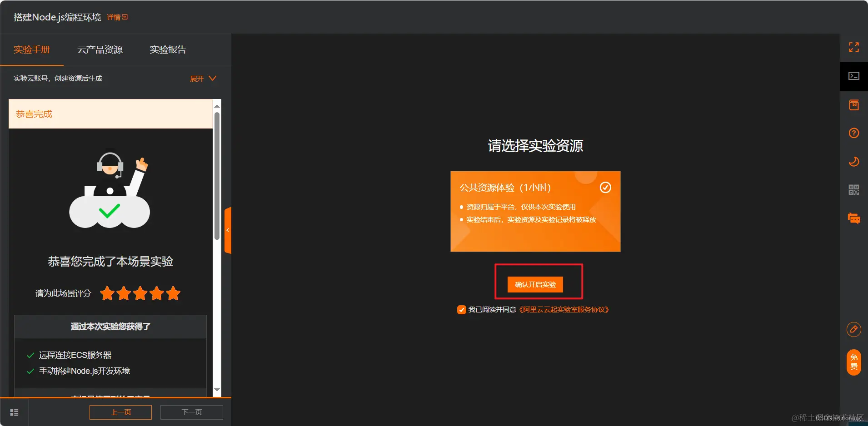The image size is (868, 426).
Task: Open the grid view icon at bottom left
Action: pos(14,412)
